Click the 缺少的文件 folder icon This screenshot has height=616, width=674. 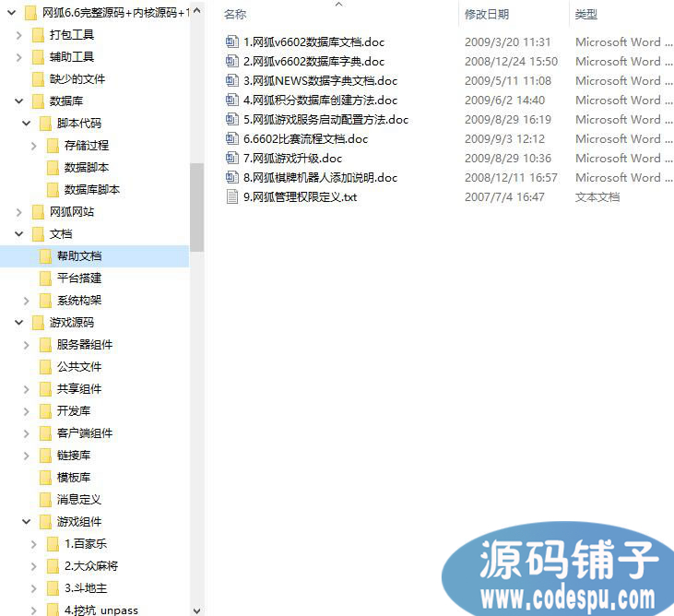(x=38, y=79)
